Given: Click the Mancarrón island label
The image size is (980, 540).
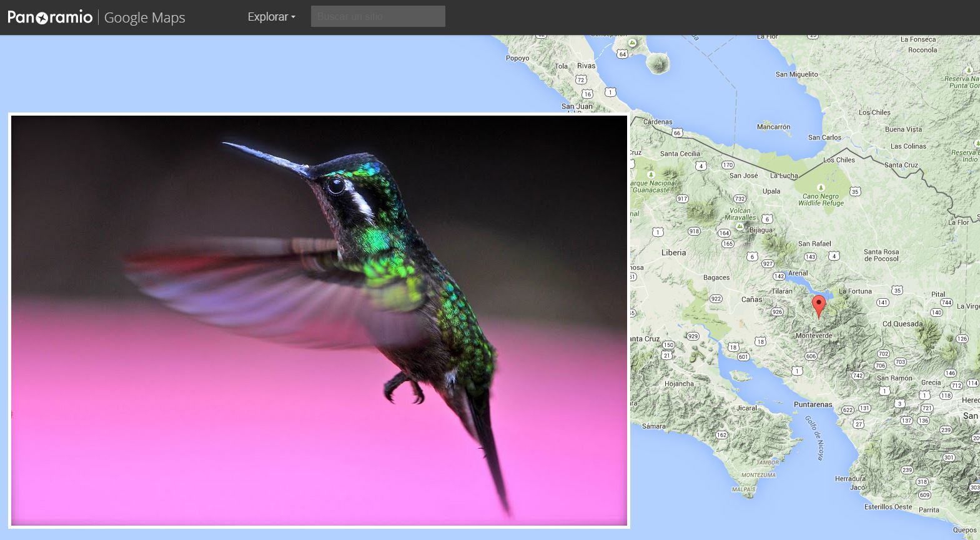Looking at the screenshot, I should pyautogui.click(x=773, y=127).
